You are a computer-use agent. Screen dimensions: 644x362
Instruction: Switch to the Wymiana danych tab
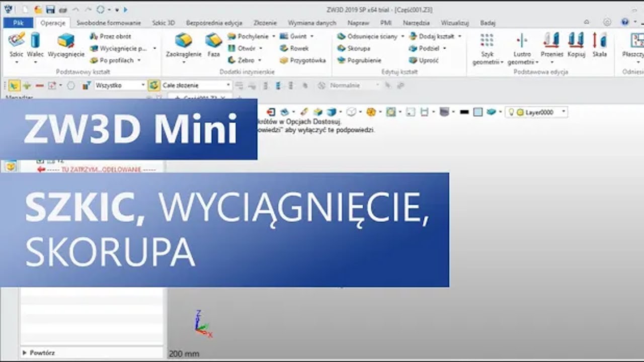coord(312,23)
